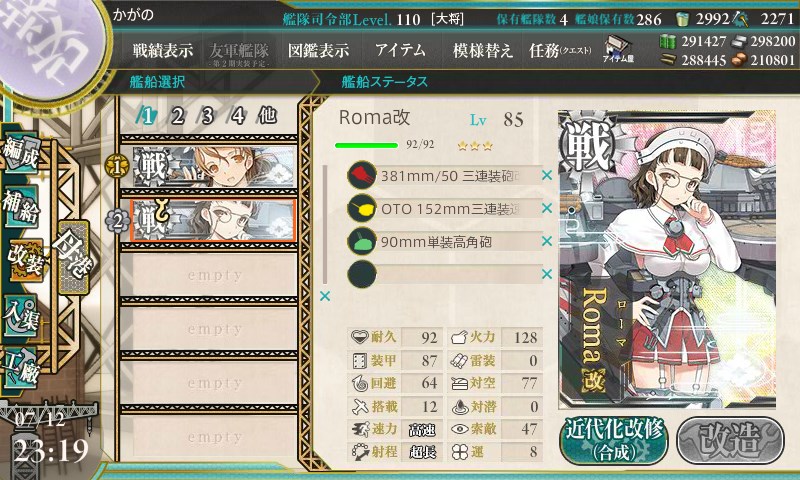Image resolution: width=800 pixels, height=480 pixels.
Task: Open 戦績表示 records menu
Action: [x=163, y=50]
